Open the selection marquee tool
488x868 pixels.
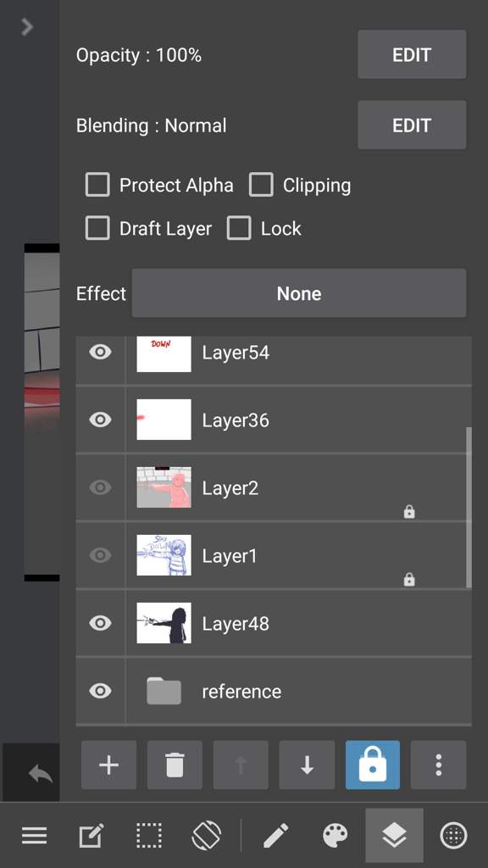point(149,835)
